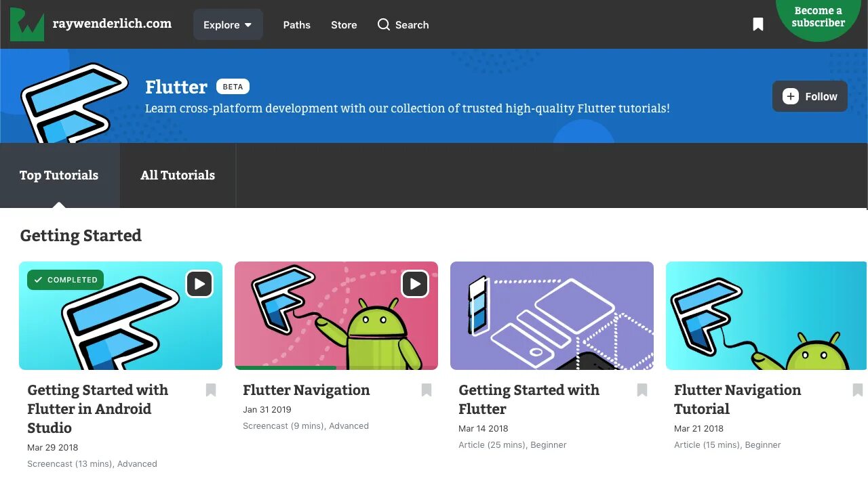Open the Getting Started with Flutter title
This screenshot has height=479, width=868.
[529, 399]
